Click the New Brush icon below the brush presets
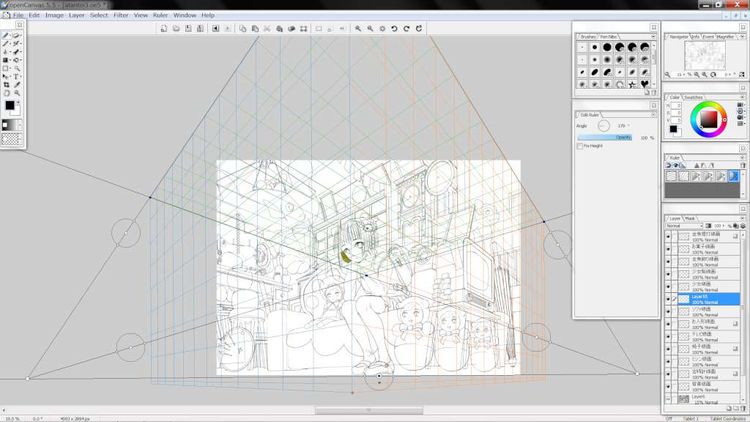The height and width of the screenshot is (422, 750). [647, 92]
